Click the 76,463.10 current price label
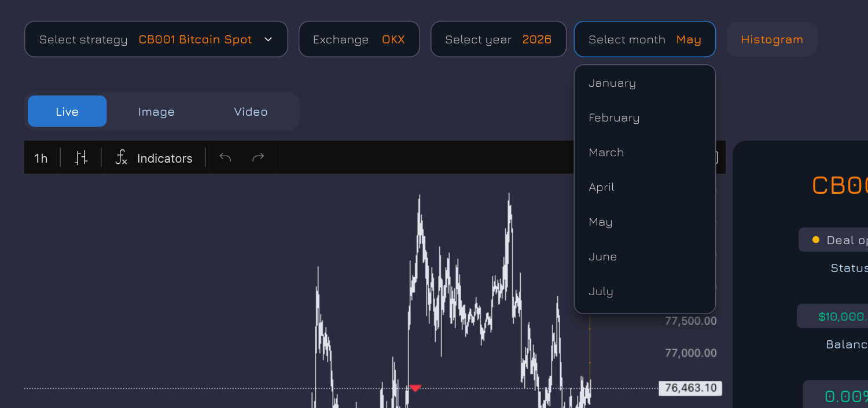The width and height of the screenshot is (868, 408). click(x=691, y=388)
